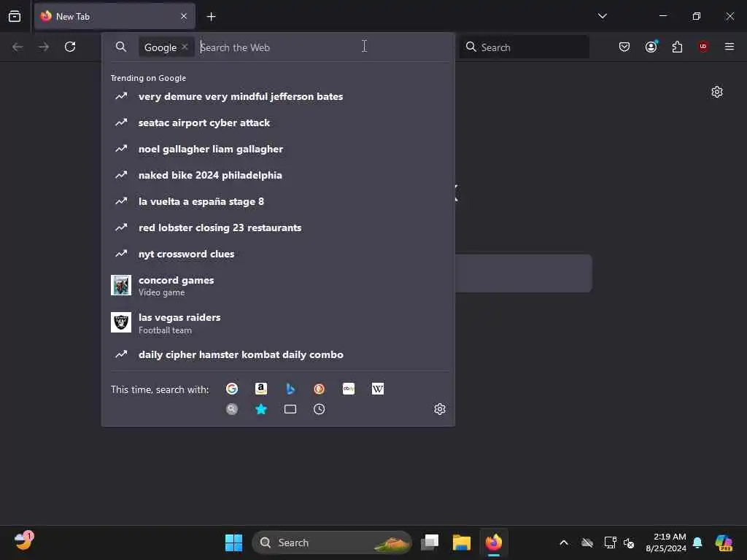
Task: Focus the separate Search bar field
Action: point(524,47)
